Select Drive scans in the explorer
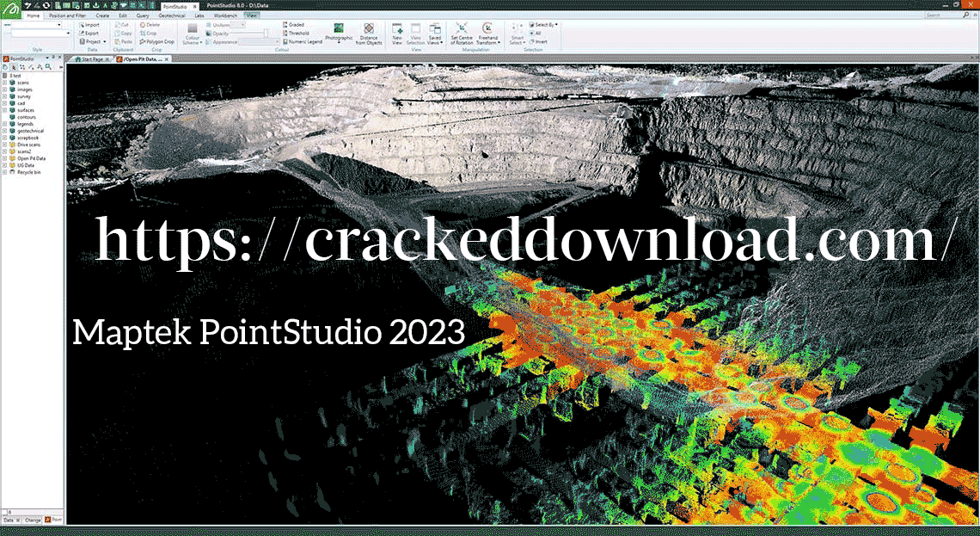The width and height of the screenshot is (980, 536). pos(28,145)
